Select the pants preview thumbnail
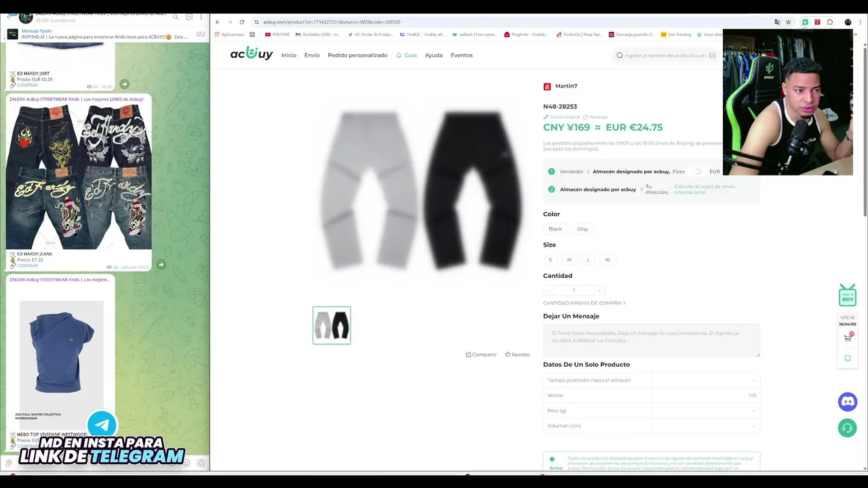The image size is (868, 488). point(332,325)
